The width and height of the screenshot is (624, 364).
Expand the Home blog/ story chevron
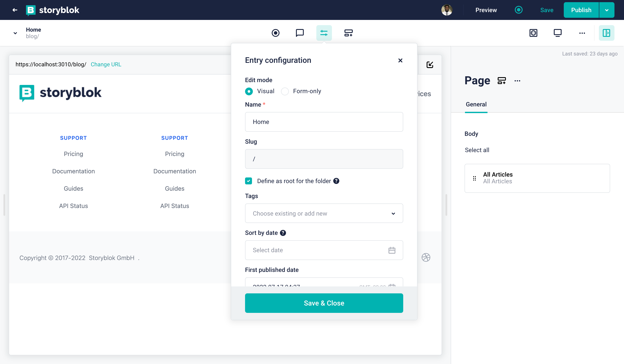coord(15,33)
